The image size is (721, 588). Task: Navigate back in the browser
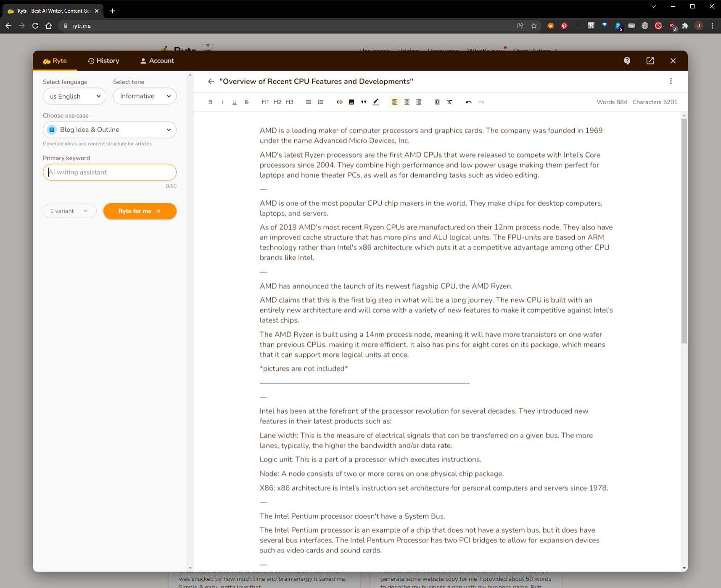(8, 26)
